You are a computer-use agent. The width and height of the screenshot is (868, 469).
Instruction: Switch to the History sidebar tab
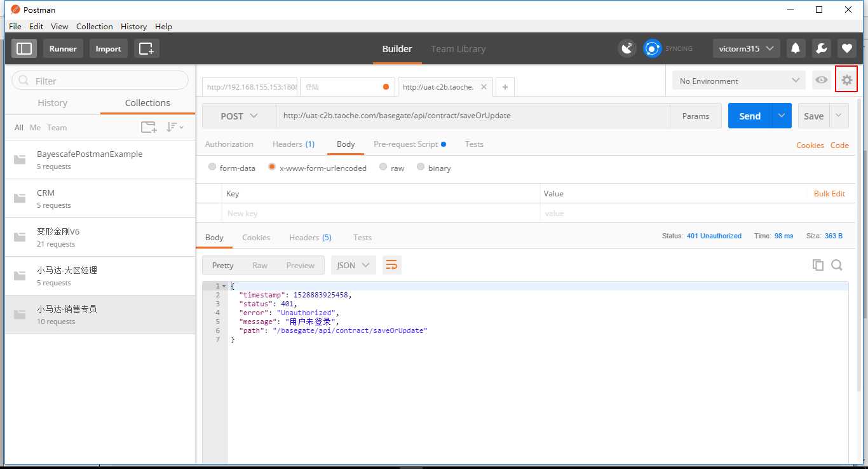[x=52, y=103]
